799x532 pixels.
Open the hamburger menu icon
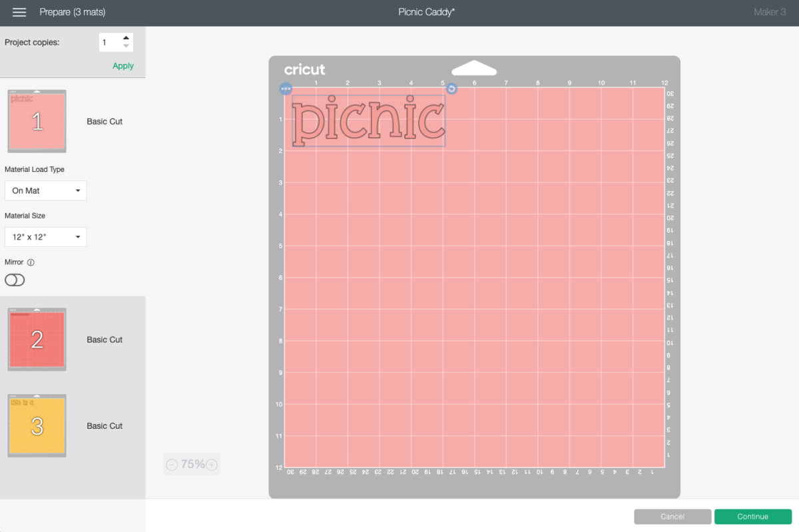tap(19, 13)
